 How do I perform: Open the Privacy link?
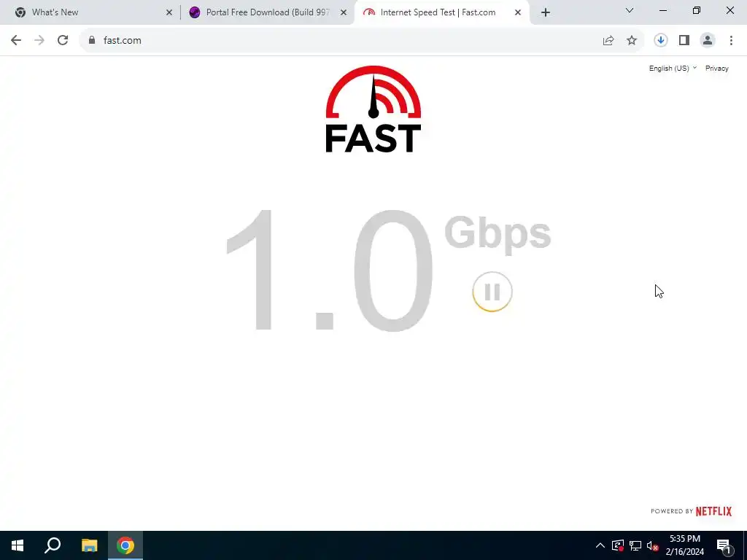pyautogui.click(x=716, y=68)
